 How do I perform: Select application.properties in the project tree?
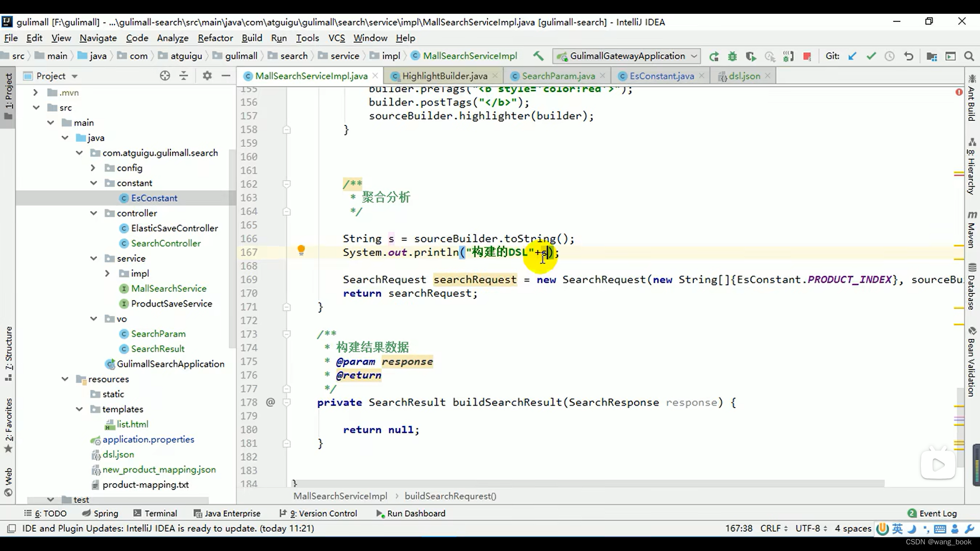pyautogui.click(x=148, y=439)
